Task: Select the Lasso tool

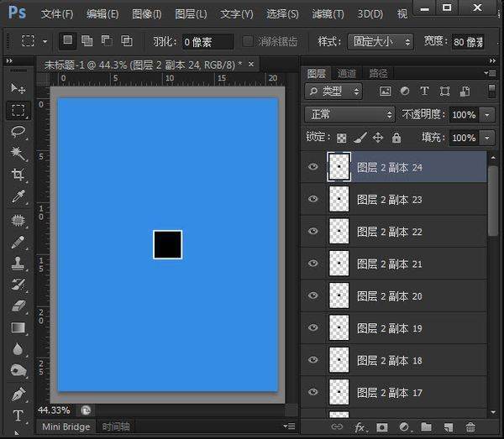Action: [x=18, y=133]
